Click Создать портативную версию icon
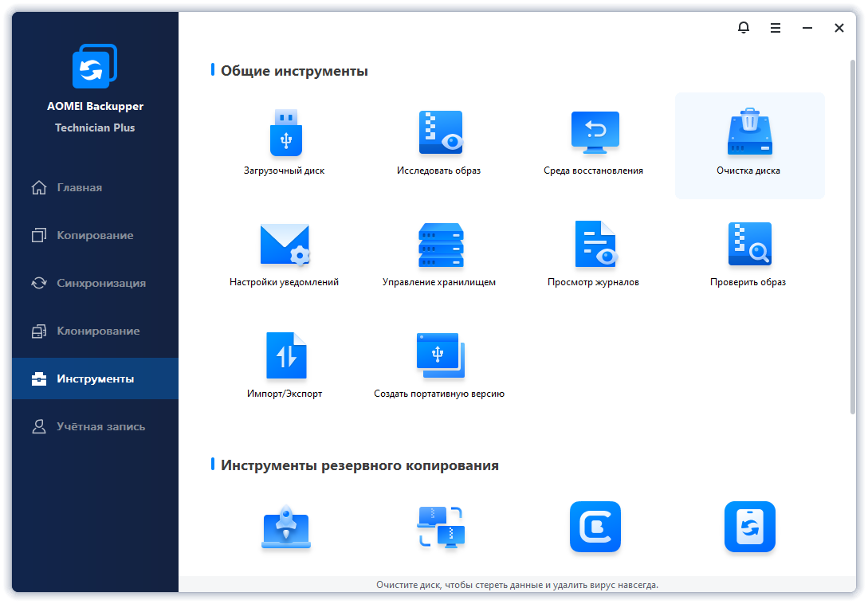 (440, 356)
